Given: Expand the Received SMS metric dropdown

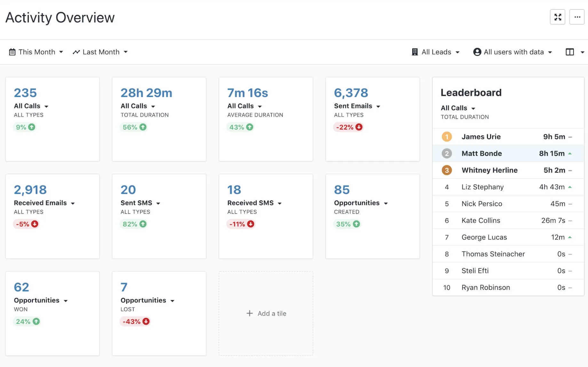Looking at the screenshot, I should point(280,203).
